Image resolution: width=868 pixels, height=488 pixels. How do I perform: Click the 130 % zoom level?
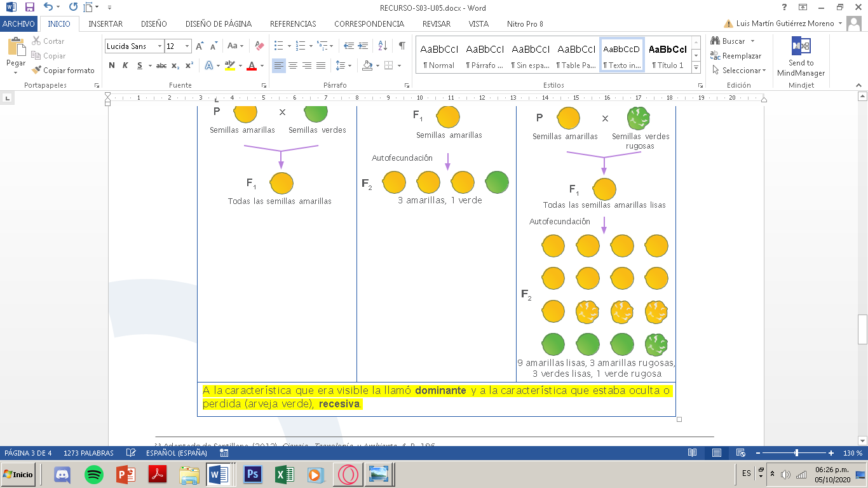click(853, 453)
